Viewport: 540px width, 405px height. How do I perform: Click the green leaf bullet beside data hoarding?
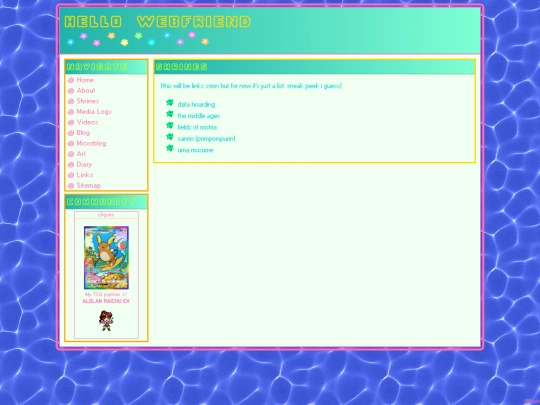point(170,103)
